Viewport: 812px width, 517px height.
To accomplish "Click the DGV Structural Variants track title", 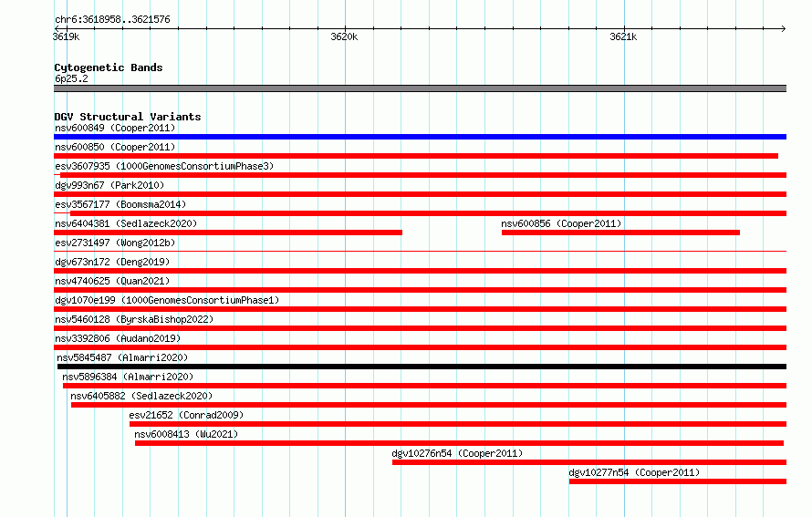I will pos(128,117).
